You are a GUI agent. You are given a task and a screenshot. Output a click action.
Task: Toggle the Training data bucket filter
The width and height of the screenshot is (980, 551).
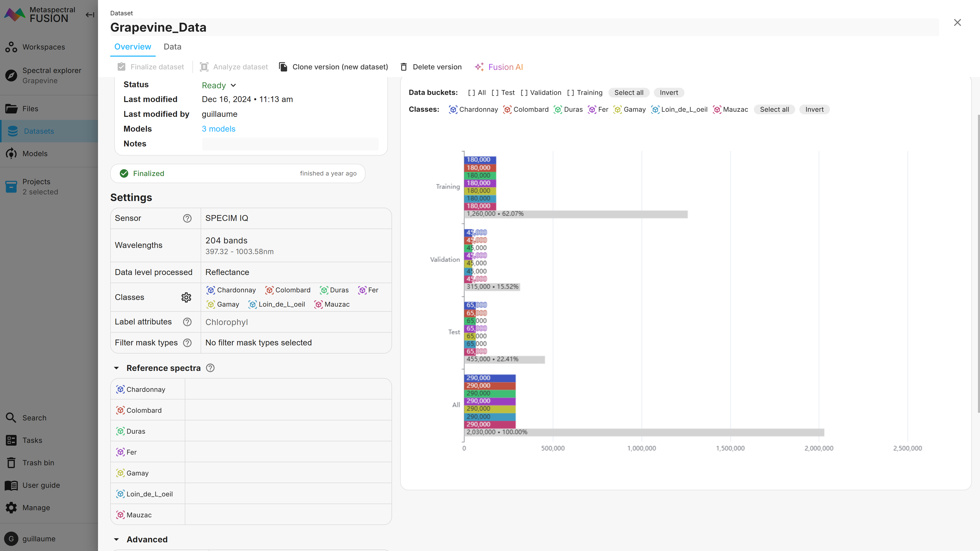point(585,92)
